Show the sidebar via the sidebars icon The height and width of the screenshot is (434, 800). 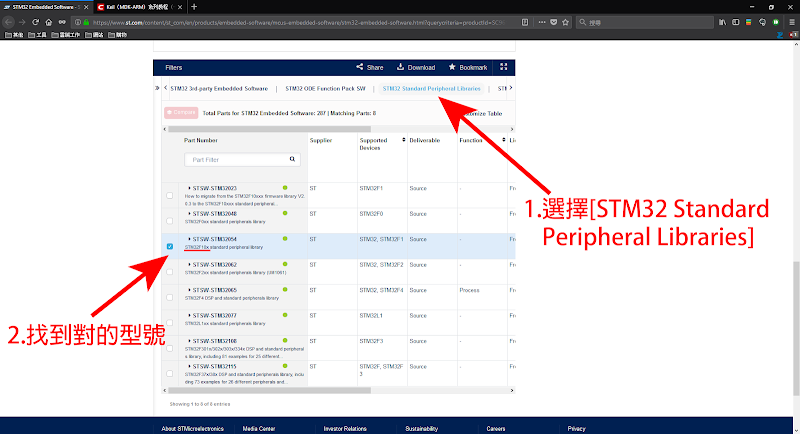[x=736, y=22]
